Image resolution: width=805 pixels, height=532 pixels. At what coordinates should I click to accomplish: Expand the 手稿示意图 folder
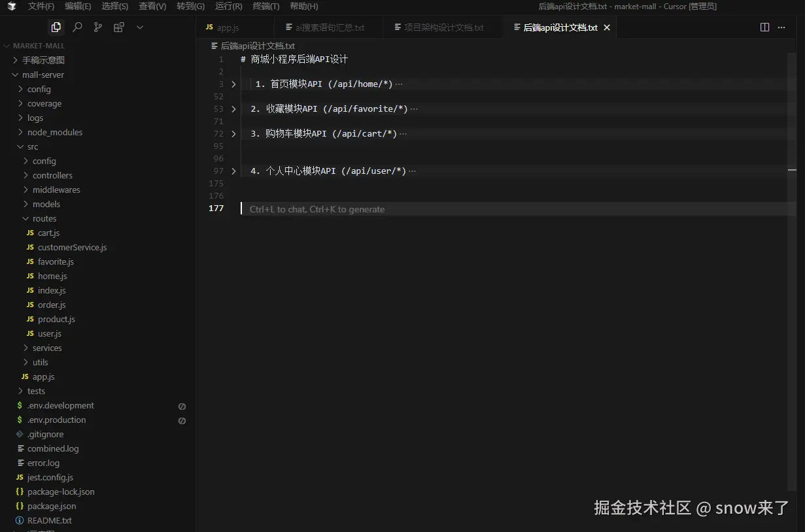pos(15,60)
